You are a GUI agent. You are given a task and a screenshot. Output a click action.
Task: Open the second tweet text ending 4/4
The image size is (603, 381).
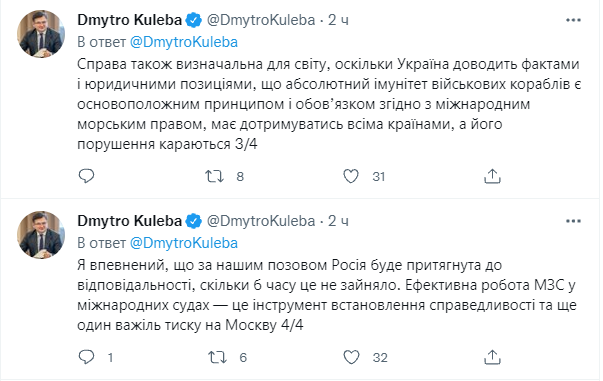(327, 295)
